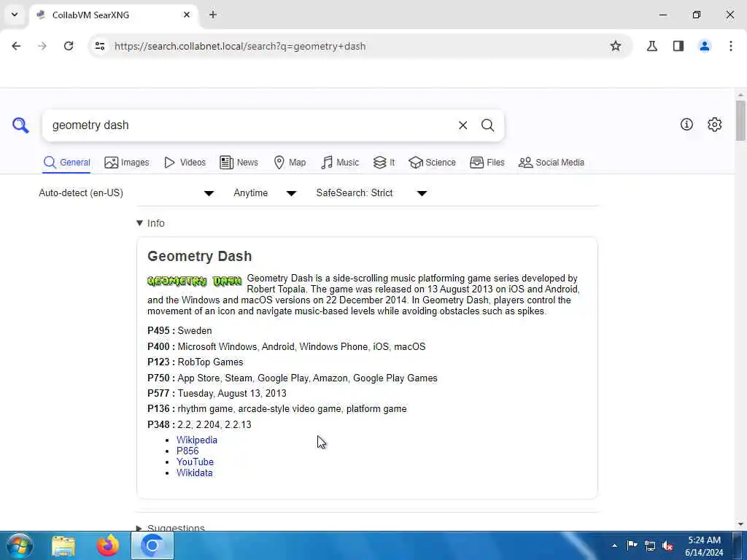Click the P136 genre row
This screenshot has height=560, width=747.
click(277, 408)
